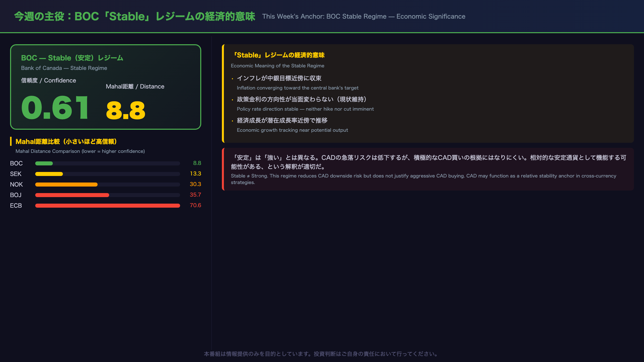Click the BOC — Stable（安定）レジーム card title
644x362 pixels.
72,58
